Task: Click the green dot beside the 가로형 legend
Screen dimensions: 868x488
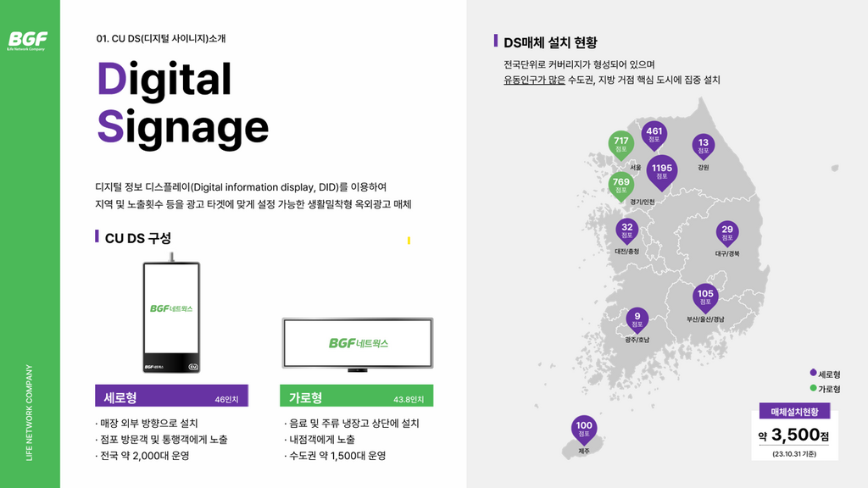Action: [x=813, y=388]
